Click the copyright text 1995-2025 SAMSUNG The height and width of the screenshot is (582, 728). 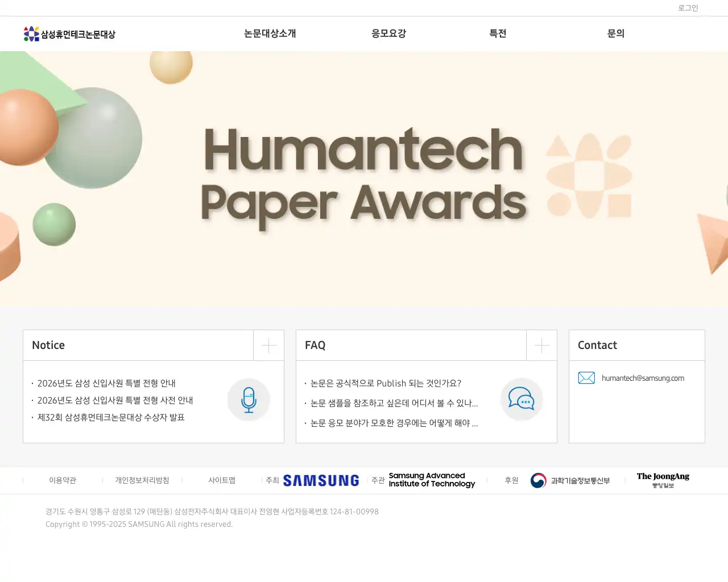tap(139, 524)
